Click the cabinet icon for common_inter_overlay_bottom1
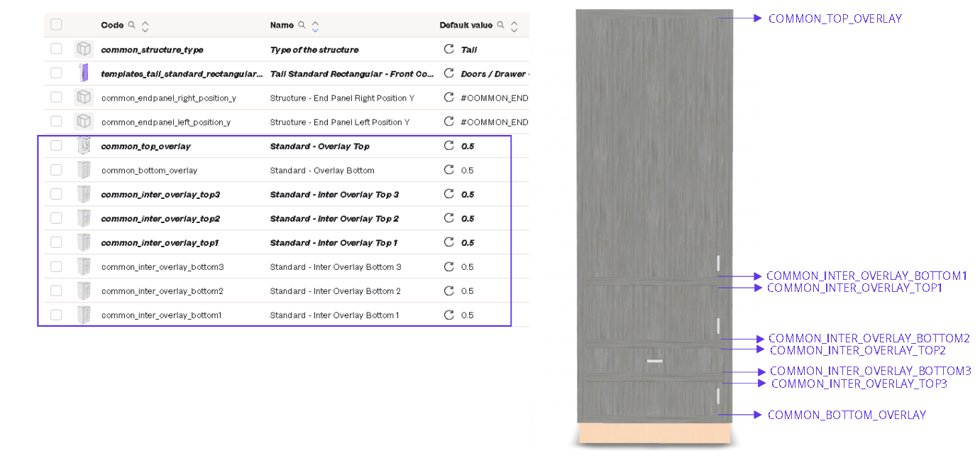Viewport: 980px width, 456px height. pos(84,315)
